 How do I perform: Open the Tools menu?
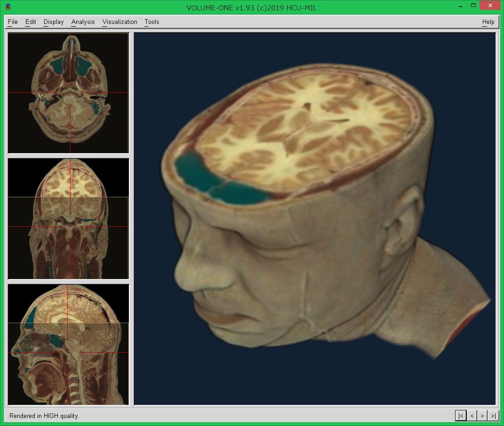coord(152,22)
